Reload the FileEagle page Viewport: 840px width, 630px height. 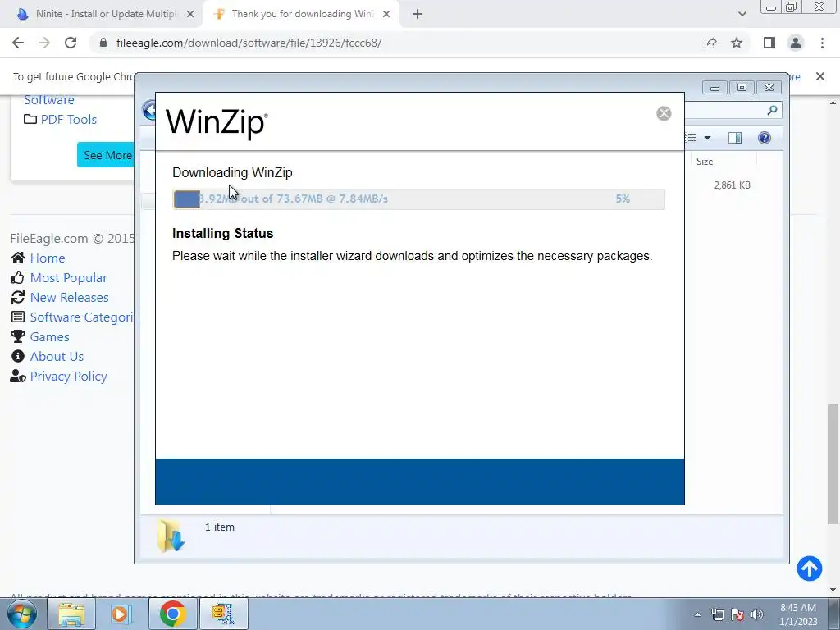[71, 43]
